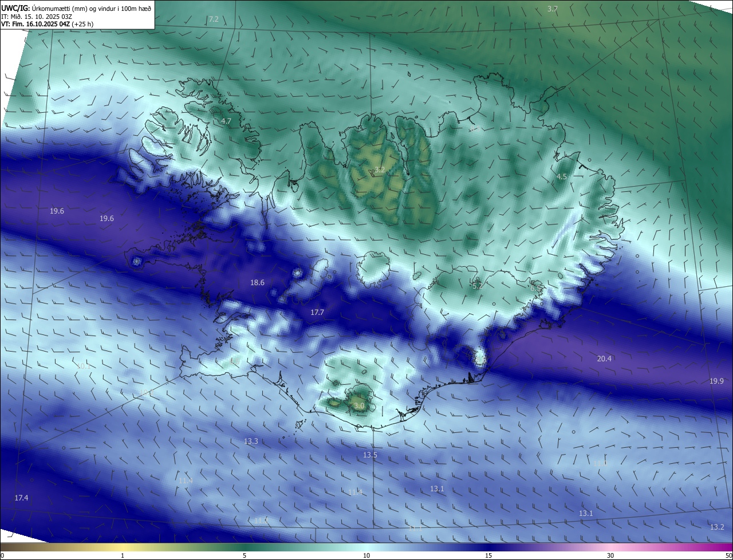Click the 0 tick on the color scale
The height and width of the screenshot is (560, 733).
[x=2, y=555]
